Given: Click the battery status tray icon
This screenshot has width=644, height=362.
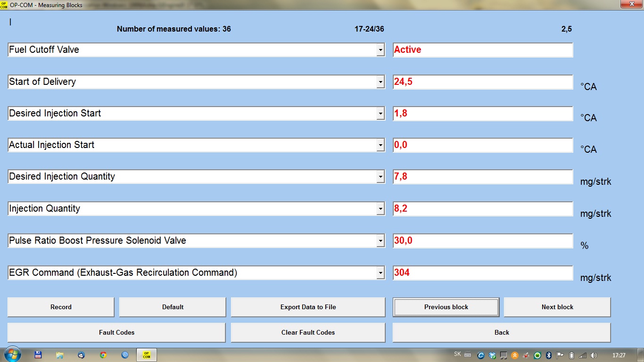Looking at the screenshot, I should click(x=571, y=355).
